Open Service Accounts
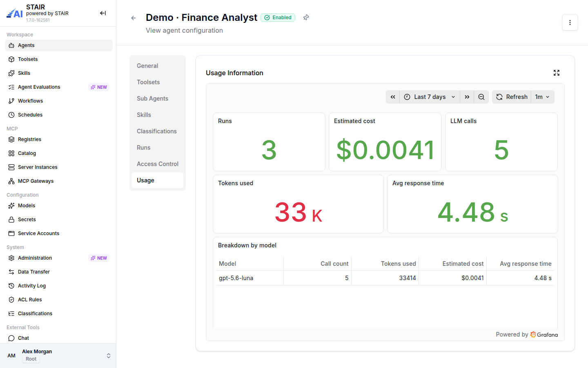This screenshot has height=368, width=588. tap(59, 233)
